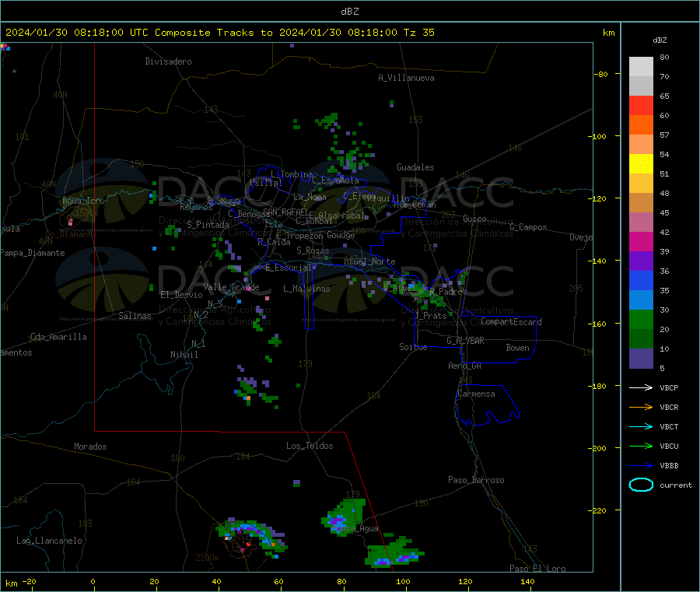
Task: Click the cyan VBCT arrow legend icon
Action: click(x=641, y=426)
